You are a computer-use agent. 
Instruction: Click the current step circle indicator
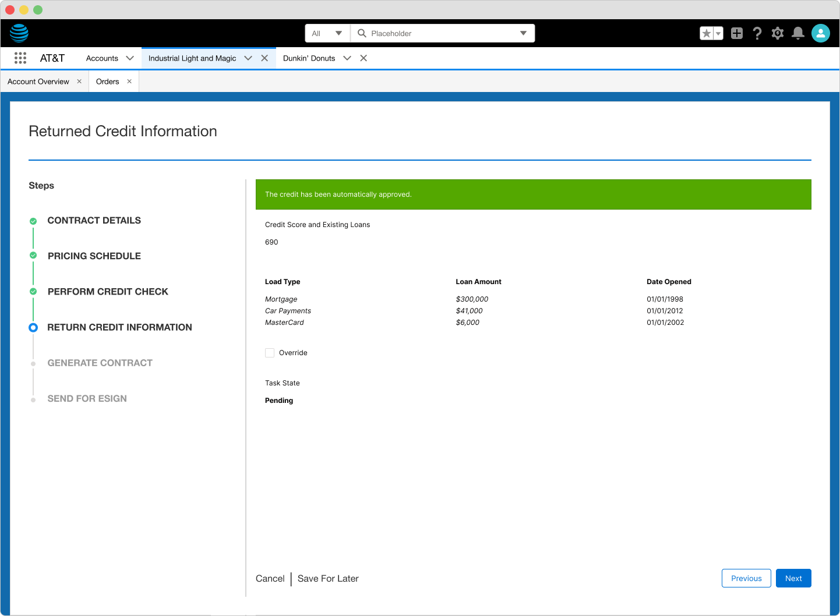click(x=33, y=328)
